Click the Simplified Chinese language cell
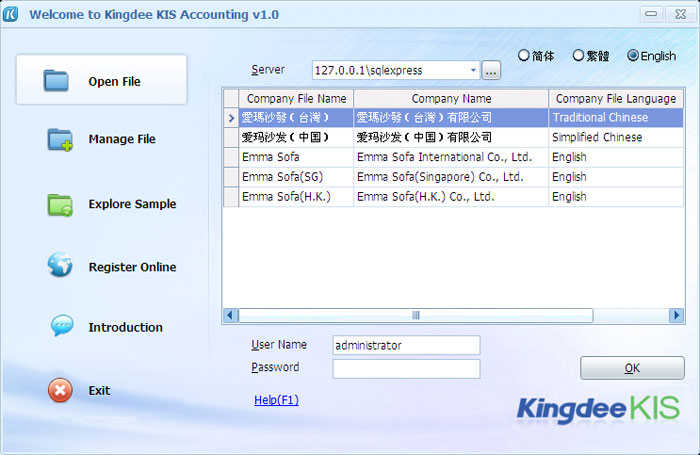The height and width of the screenshot is (455, 700). point(616,138)
